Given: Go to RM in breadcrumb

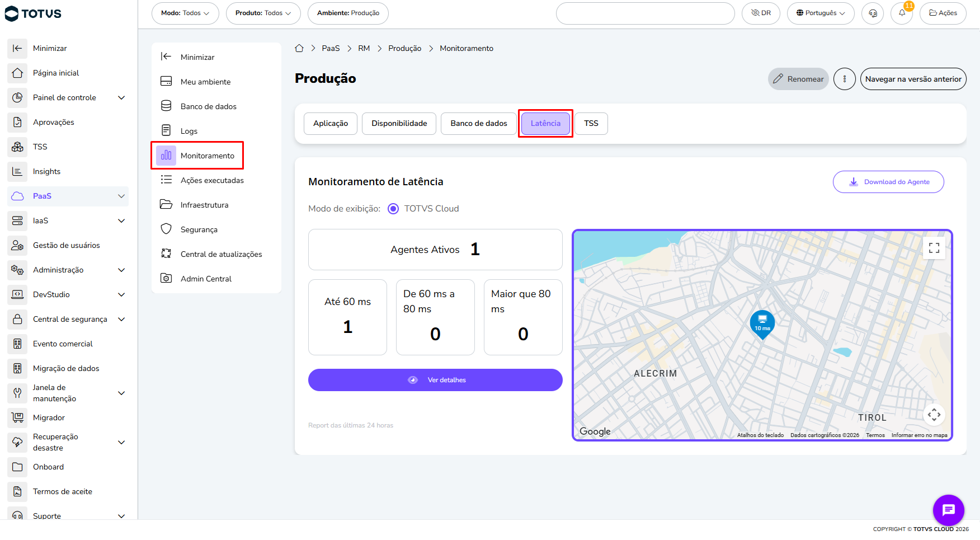Looking at the screenshot, I should [364, 49].
